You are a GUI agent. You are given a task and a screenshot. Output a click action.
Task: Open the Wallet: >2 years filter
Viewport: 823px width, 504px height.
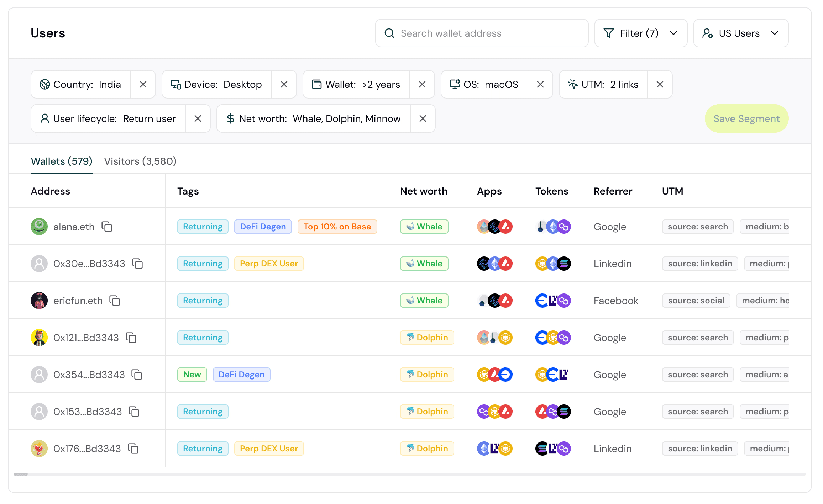click(356, 84)
